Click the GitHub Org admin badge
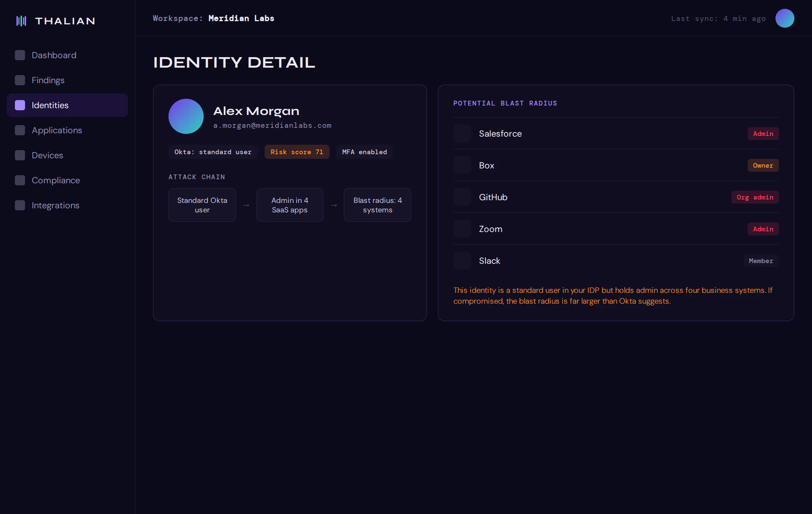The width and height of the screenshot is (812, 514). click(755, 197)
